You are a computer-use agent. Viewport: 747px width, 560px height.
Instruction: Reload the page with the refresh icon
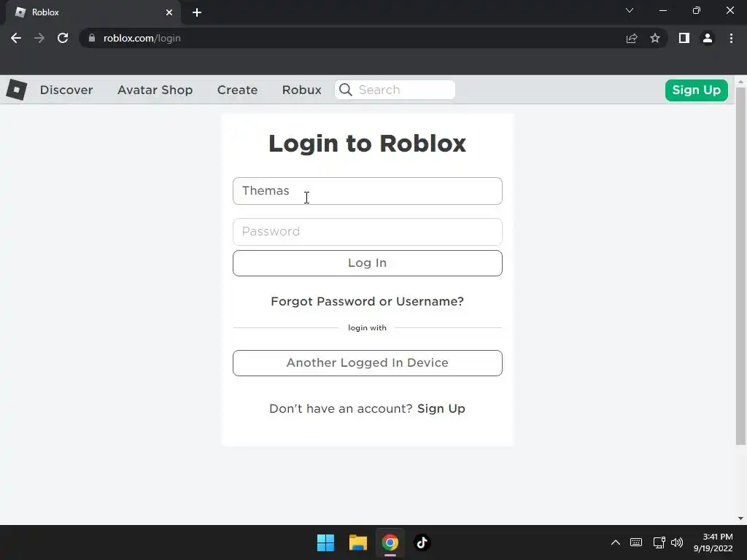tap(63, 38)
